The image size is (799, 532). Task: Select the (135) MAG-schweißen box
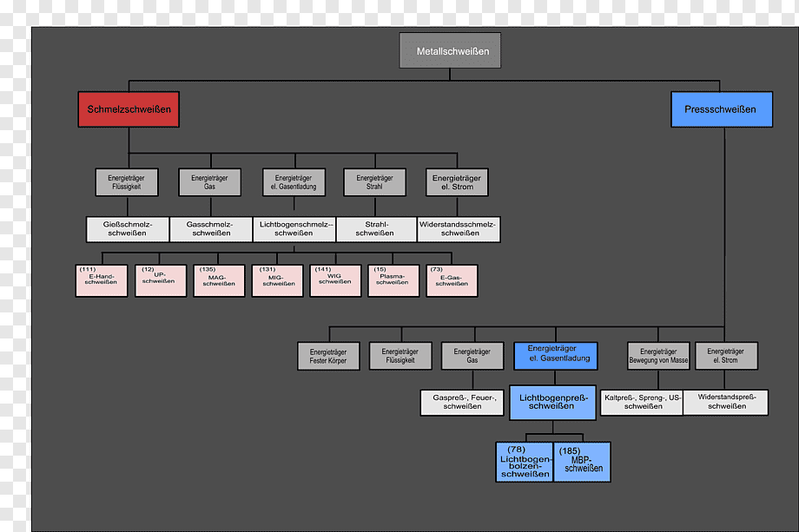tap(219, 280)
